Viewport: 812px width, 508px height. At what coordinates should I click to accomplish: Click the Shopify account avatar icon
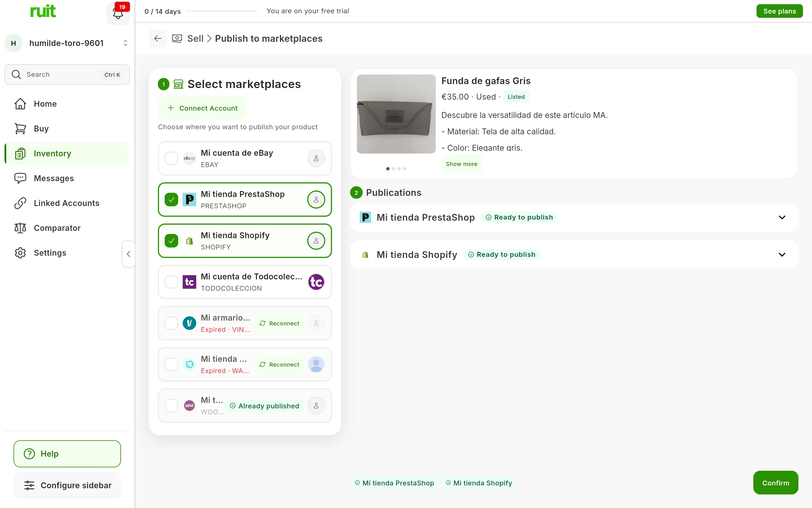[316, 241]
